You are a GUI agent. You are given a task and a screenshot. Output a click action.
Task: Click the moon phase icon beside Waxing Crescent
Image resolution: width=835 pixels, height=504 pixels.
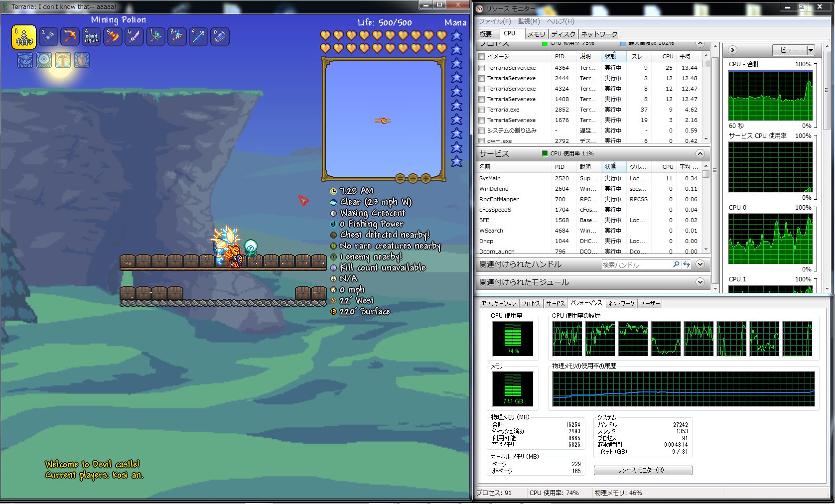pos(333,213)
